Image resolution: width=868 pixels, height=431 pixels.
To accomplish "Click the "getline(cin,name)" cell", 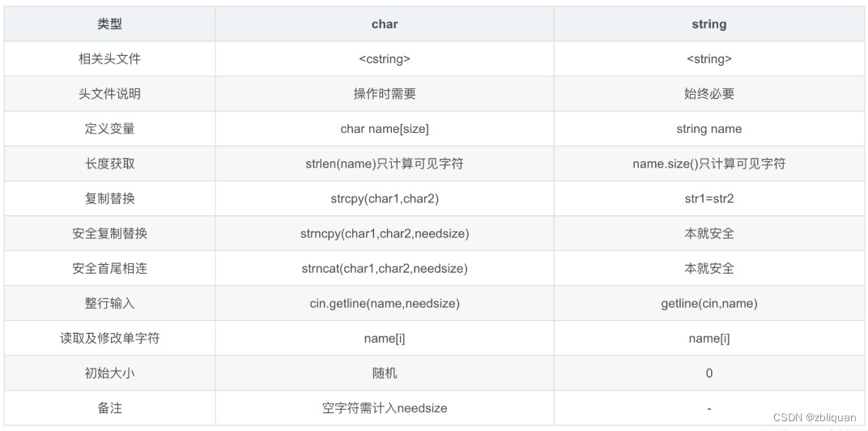I will 708,304.
